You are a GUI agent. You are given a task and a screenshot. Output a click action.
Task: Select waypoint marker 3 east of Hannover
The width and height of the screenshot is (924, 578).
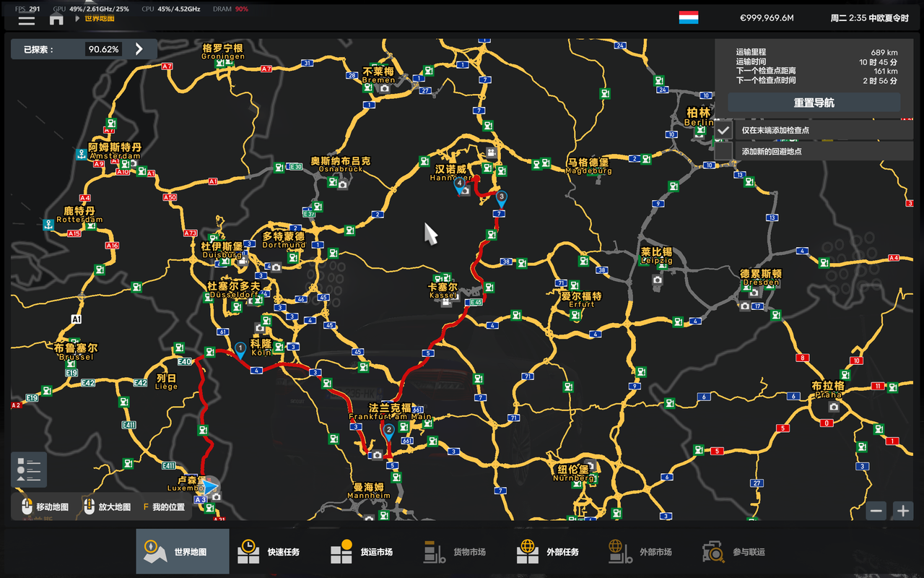click(502, 198)
